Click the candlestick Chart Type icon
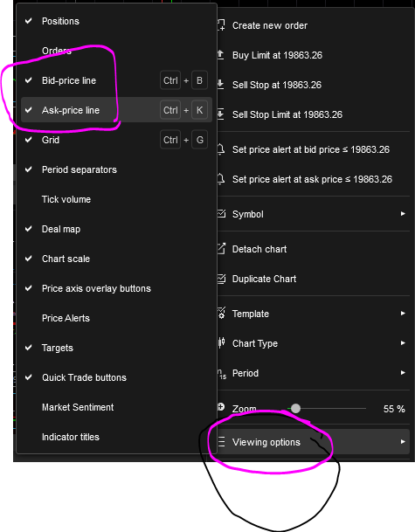Viewport: 415px width, 532px height. (x=221, y=343)
